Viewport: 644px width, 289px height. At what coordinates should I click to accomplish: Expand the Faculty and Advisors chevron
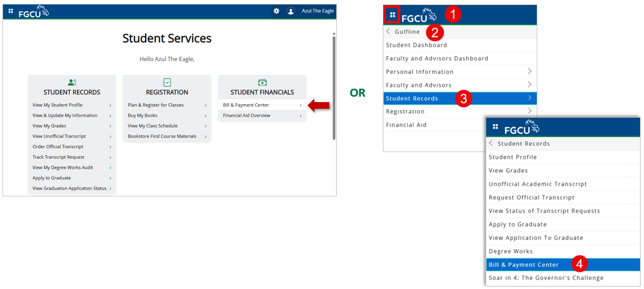point(530,85)
